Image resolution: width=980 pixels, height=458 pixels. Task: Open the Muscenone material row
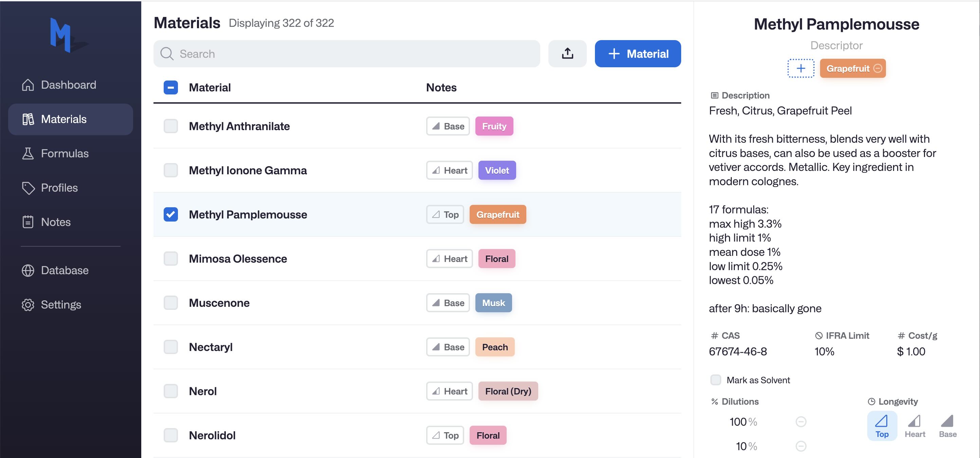(219, 303)
